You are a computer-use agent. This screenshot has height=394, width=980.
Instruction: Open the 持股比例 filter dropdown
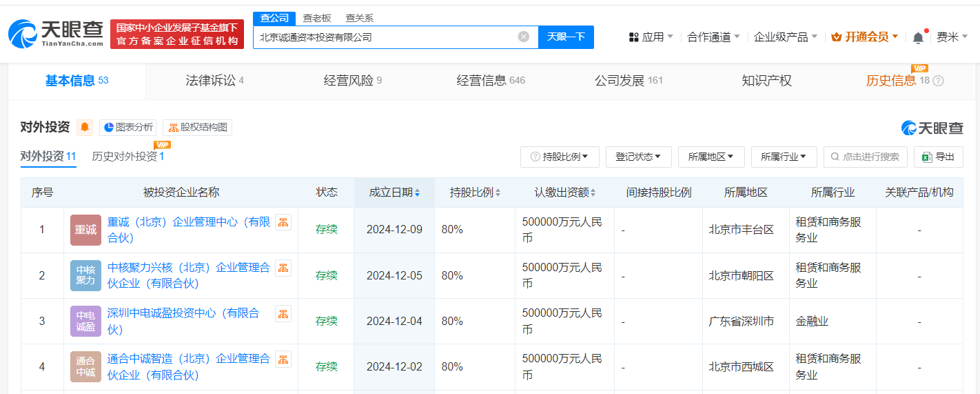(x=560, y=157)
